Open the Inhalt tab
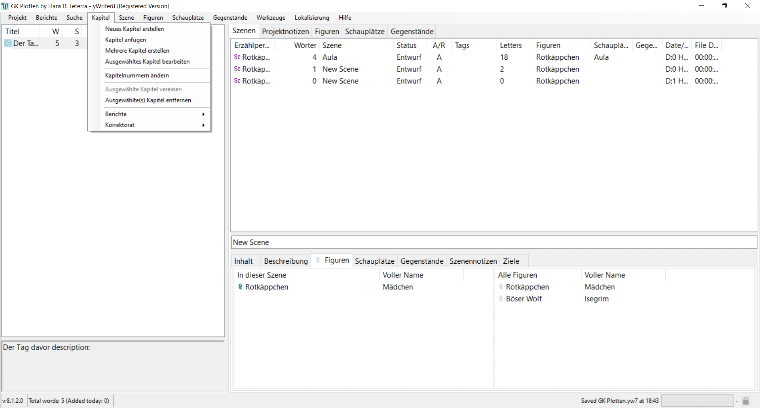 [244, 261]
